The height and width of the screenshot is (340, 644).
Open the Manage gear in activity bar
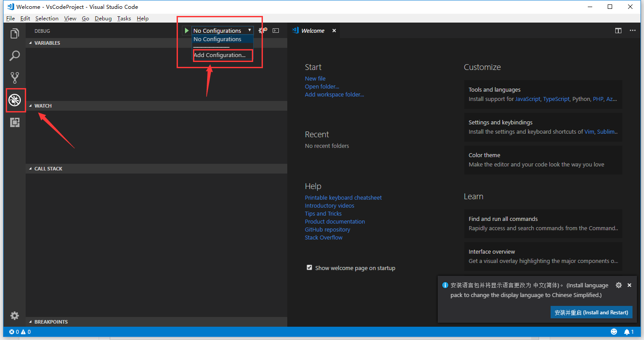pos(15,315)
